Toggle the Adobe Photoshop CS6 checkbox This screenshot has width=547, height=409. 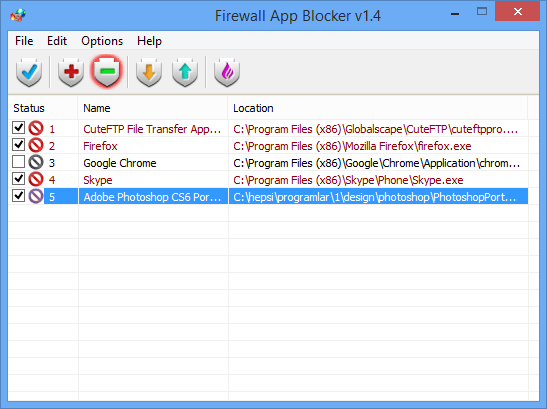pos(18,195)
